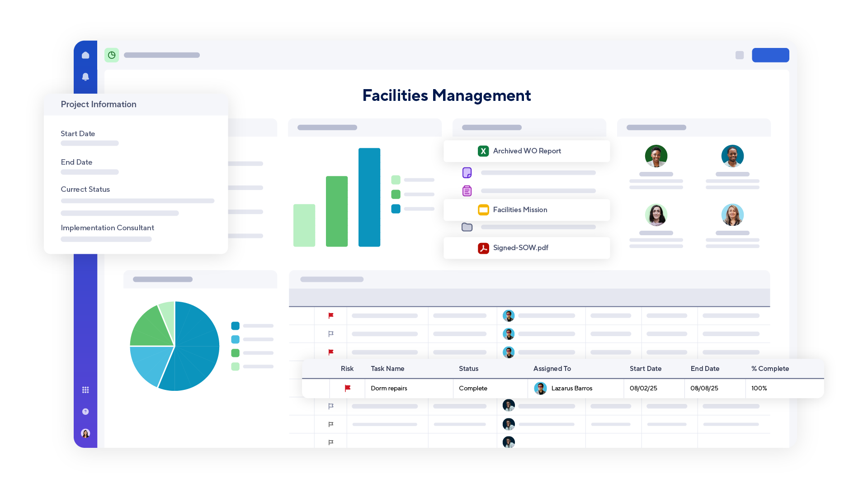Click the % Complete column header
Viewport: 868px width, 489px height.
click(770, 369)
